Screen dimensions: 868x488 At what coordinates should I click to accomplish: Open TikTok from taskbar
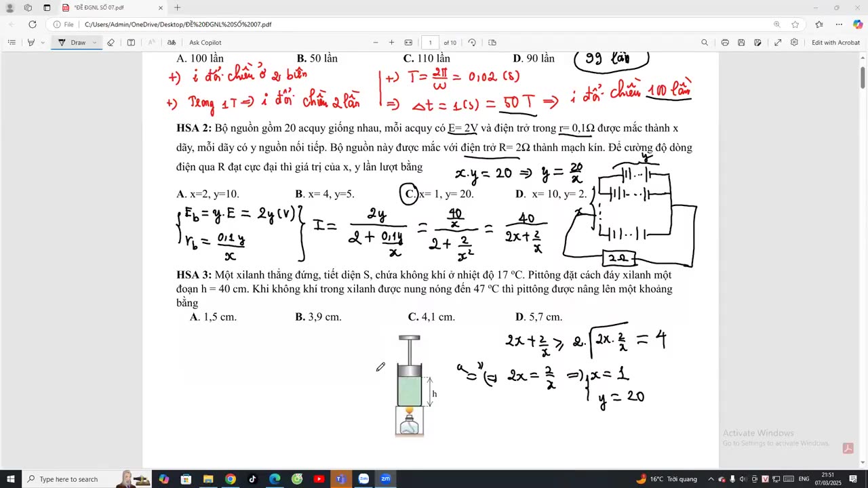252,479
